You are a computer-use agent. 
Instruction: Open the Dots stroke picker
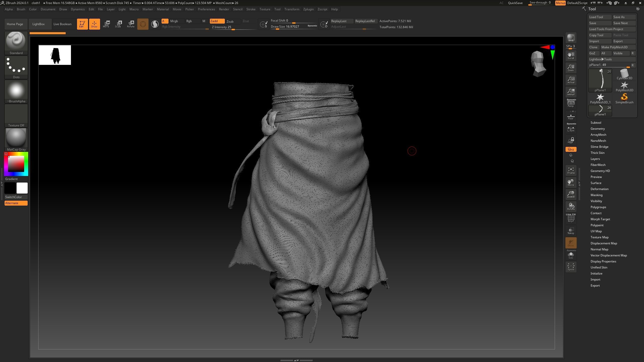click(16, 67)
